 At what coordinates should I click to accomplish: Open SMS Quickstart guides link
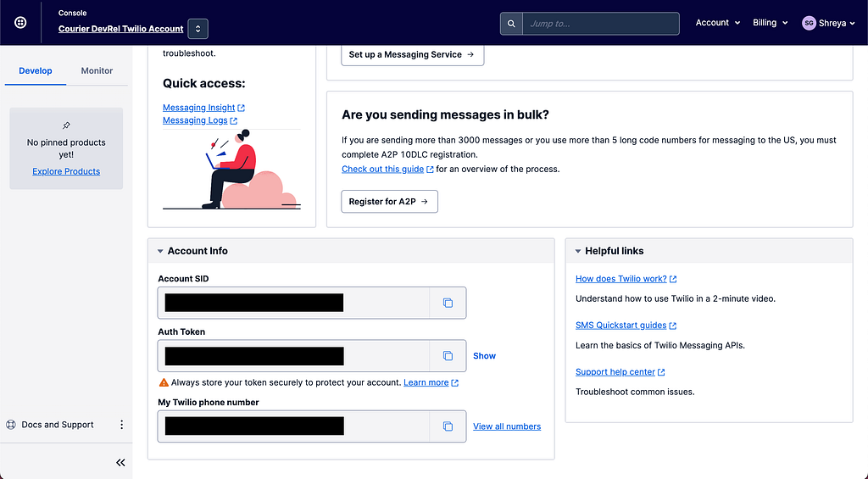coord(621,326)
